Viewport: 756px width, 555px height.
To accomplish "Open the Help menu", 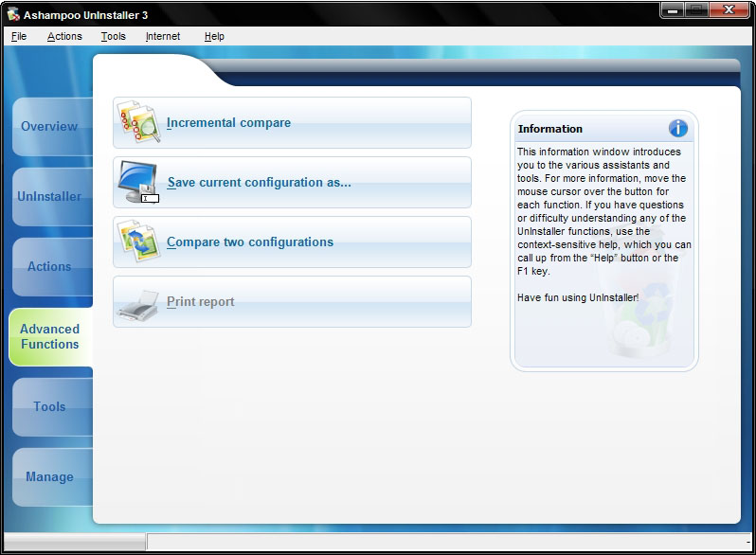I will coord(214,36).
